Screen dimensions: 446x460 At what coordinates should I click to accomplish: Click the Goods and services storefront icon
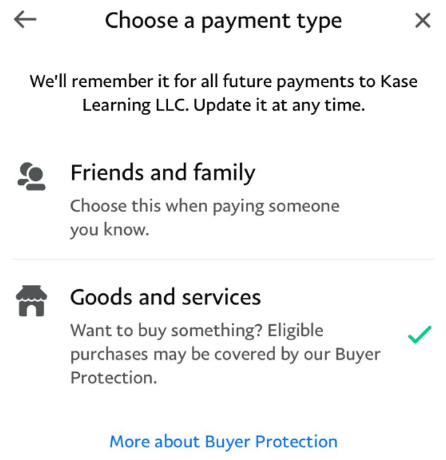coord(31,301)
